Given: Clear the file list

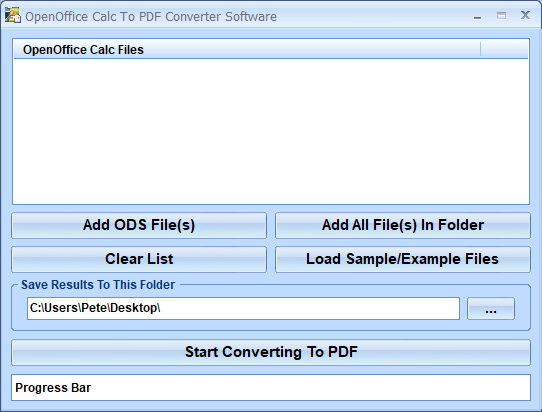Looking at the screenshot, I should click(139, 259).
